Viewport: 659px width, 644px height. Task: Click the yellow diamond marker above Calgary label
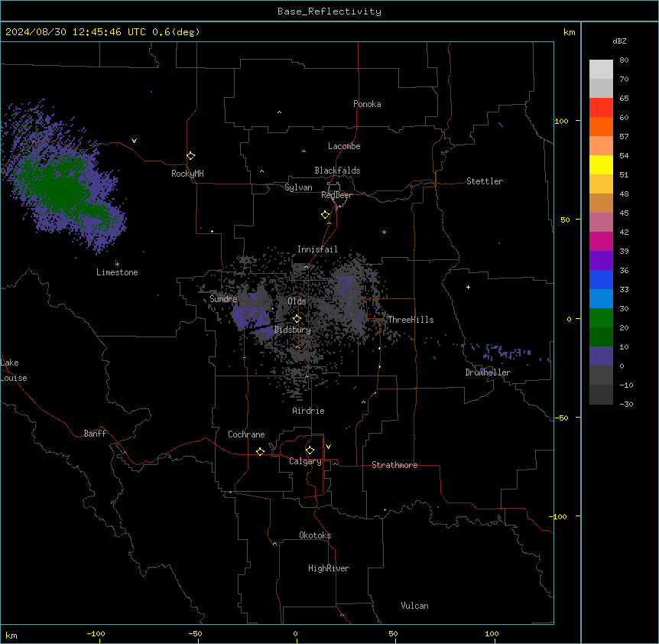pos(310,450)
